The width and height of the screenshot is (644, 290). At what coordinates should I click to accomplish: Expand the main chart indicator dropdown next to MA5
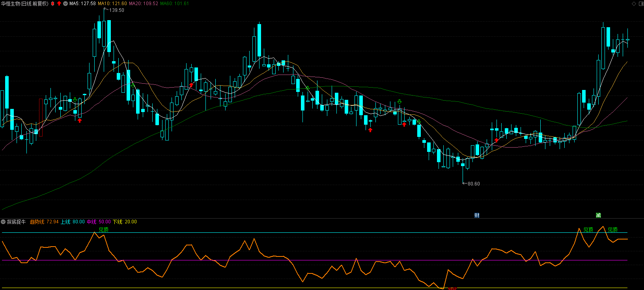pos(65,4)
